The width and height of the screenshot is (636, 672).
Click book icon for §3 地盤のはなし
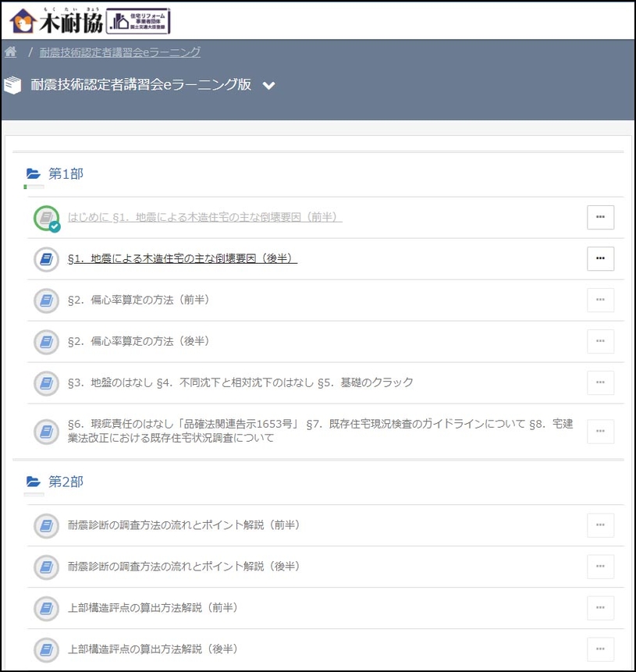[x=47, y=383]
